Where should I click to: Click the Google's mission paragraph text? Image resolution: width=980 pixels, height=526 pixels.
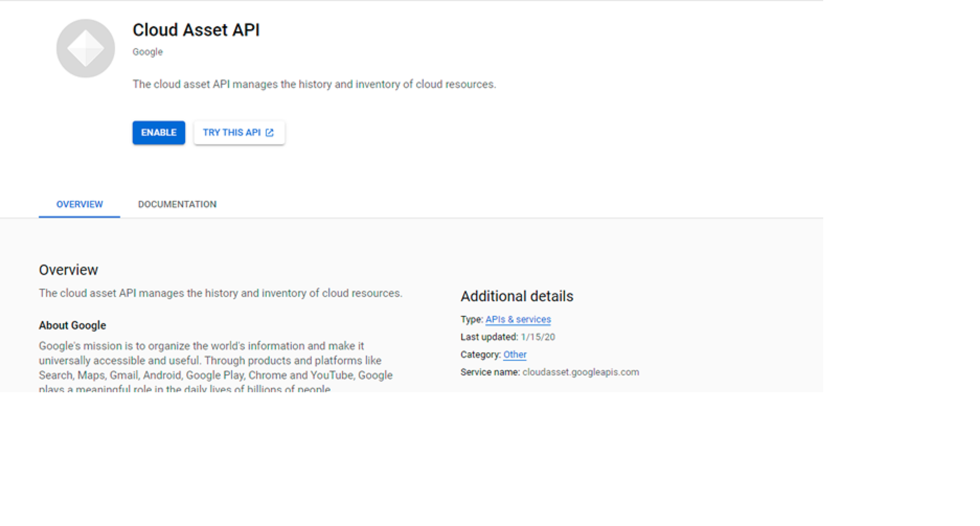tap(215, 360)
